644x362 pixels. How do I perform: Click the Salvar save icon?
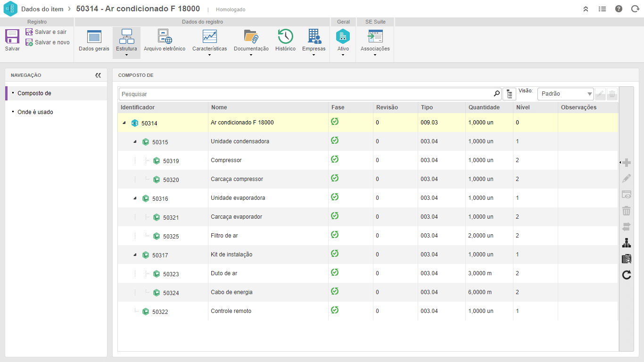[x=12, y=37]
